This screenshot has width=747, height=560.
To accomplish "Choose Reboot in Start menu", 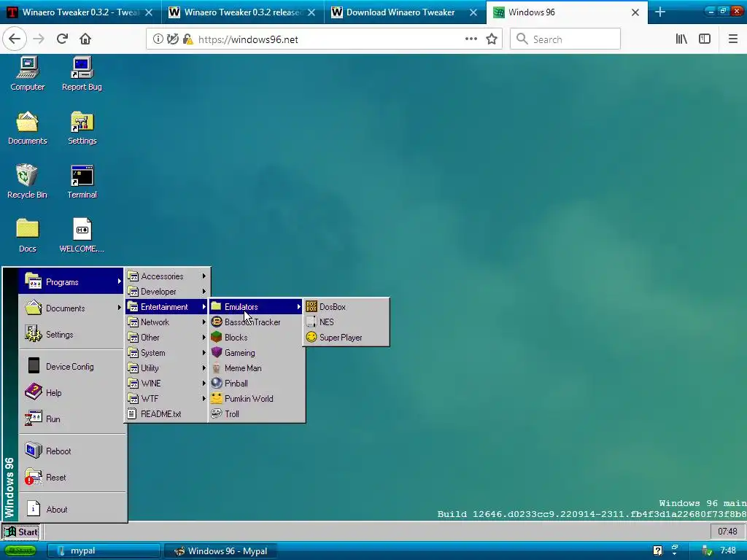I will tap(72, 451).
